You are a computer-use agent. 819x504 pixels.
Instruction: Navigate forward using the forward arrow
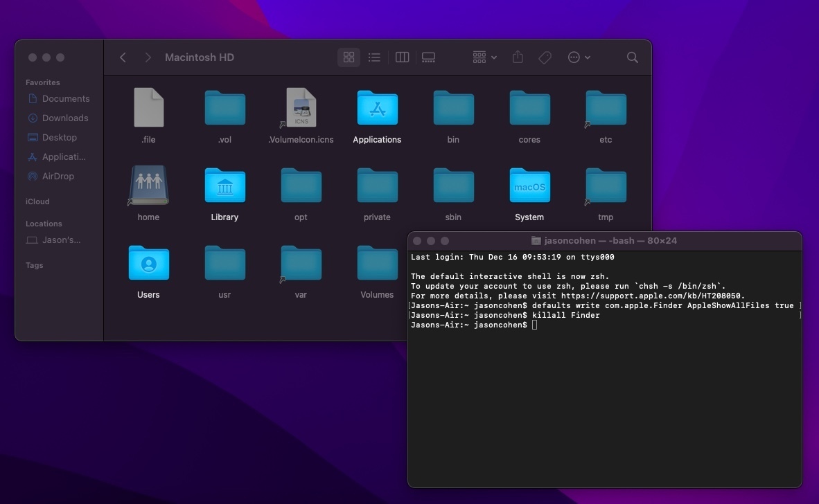tap(148, 57)
